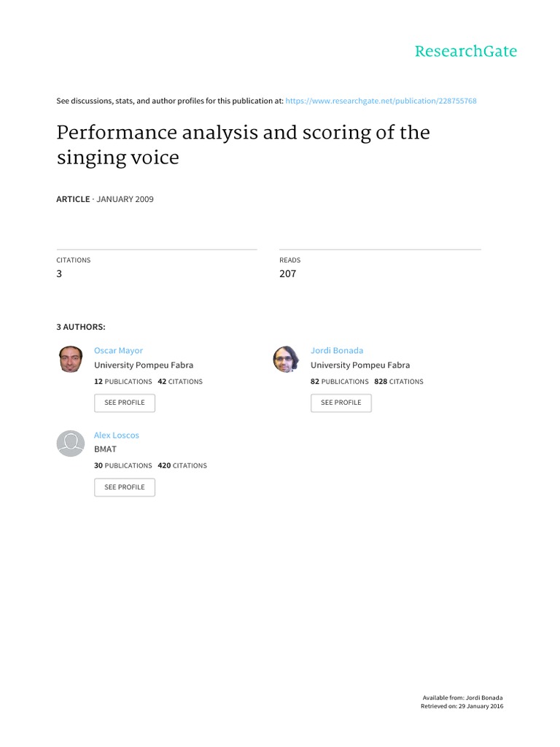Viewport: 560px width, 747px height.
Task: Click Oscar Mayor's 12 publications stat
Action: click(122, 382)
